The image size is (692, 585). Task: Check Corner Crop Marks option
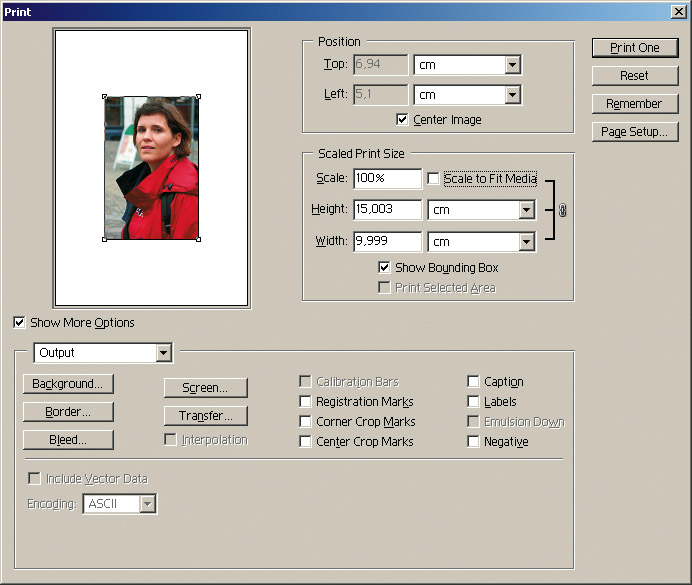305,421
